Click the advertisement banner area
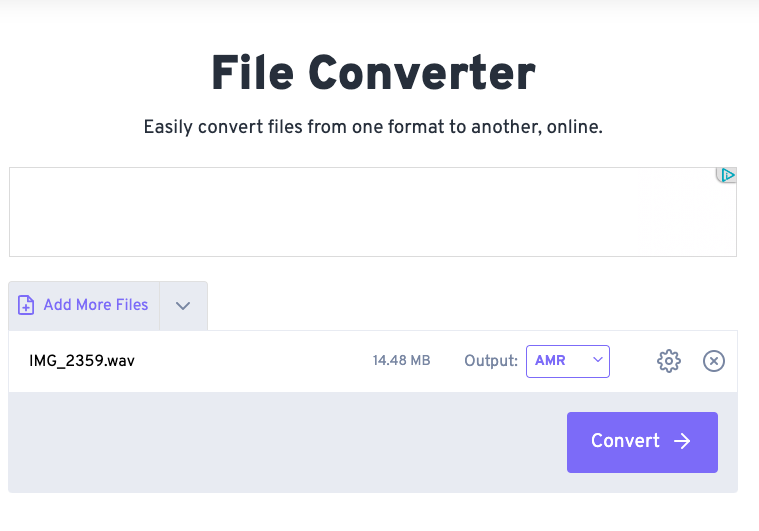This screenshot has height=531, width=759. coord(373,212)
